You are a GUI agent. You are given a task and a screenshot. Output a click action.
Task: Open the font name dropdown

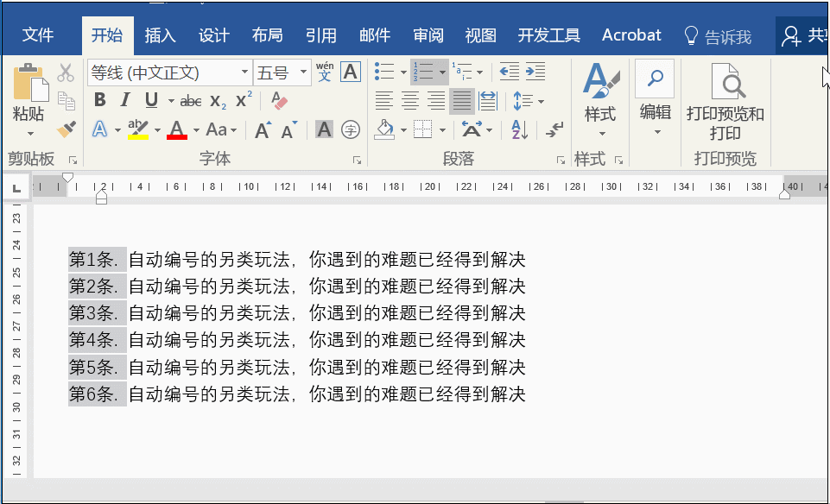coord(244,72)
